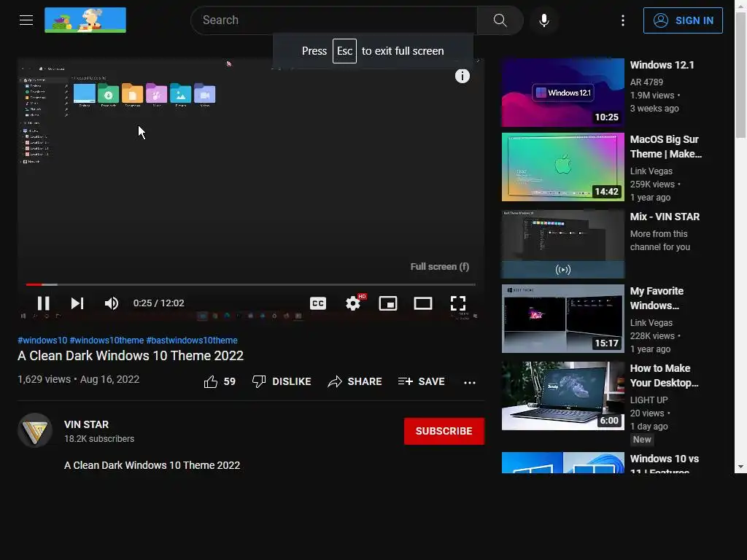Click the Sign In button
747x560 pixels.
(683, 20)
